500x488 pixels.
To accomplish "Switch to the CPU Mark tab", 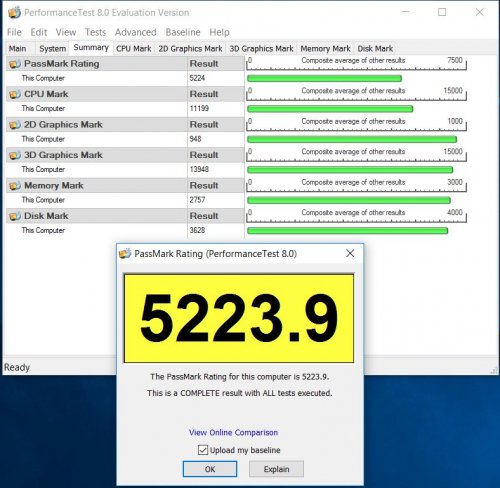I will [x=134, y=49].
